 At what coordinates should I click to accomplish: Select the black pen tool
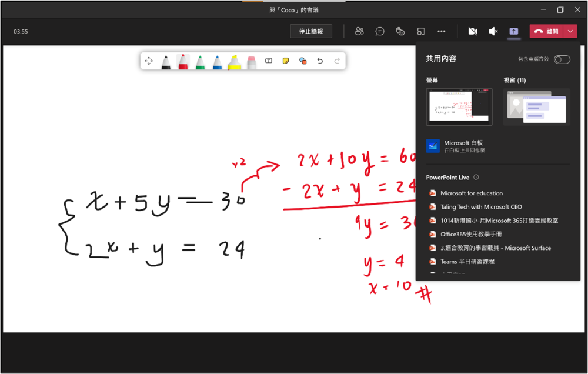166,61
